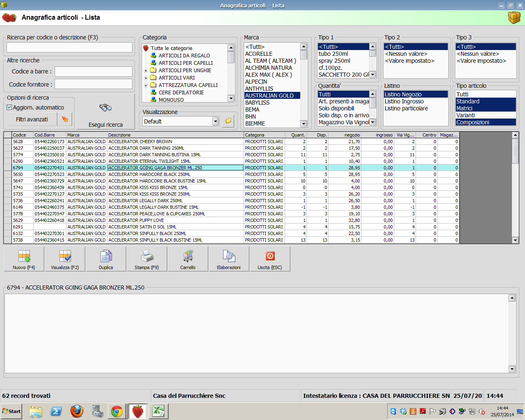Select Solo disponibili quantity filter
This screenshot has width=525, height=420.
336,108
